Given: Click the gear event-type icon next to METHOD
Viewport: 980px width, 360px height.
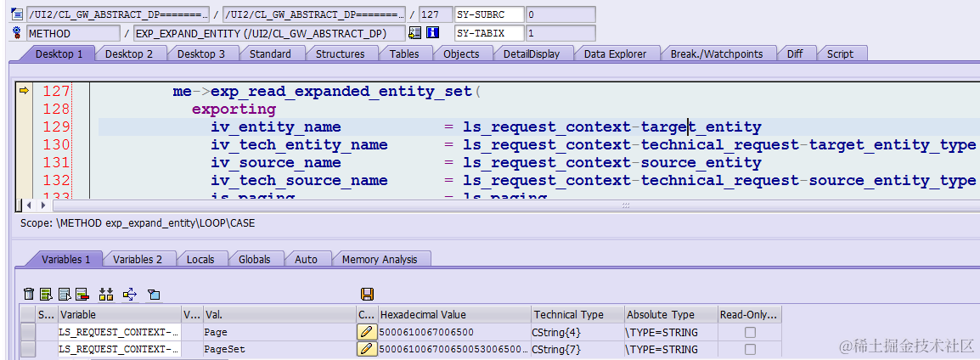Looking at the screenshot, I should tap(18, 33).
